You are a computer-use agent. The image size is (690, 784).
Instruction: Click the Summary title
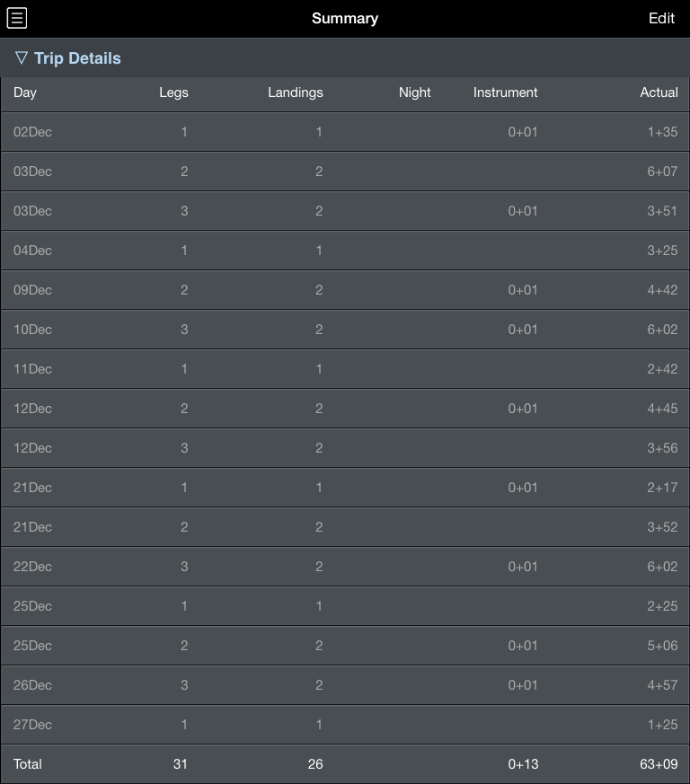click(345, 19)
